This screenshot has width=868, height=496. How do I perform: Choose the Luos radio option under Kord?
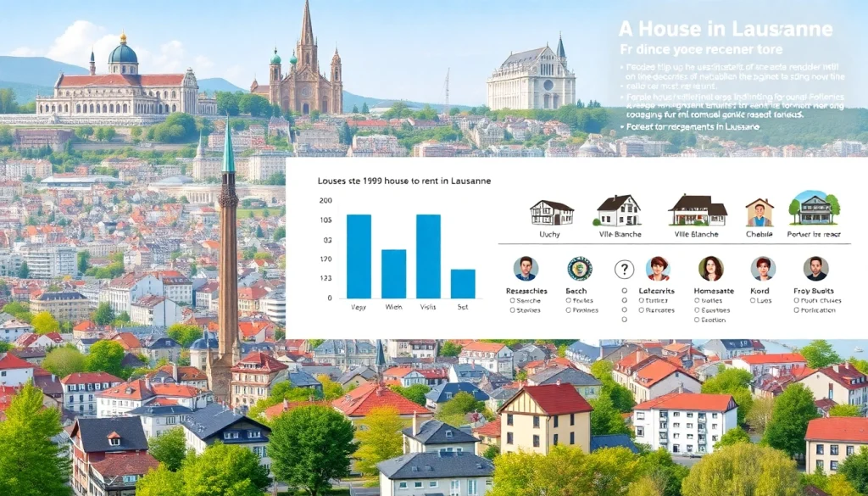tap(752, 300)
